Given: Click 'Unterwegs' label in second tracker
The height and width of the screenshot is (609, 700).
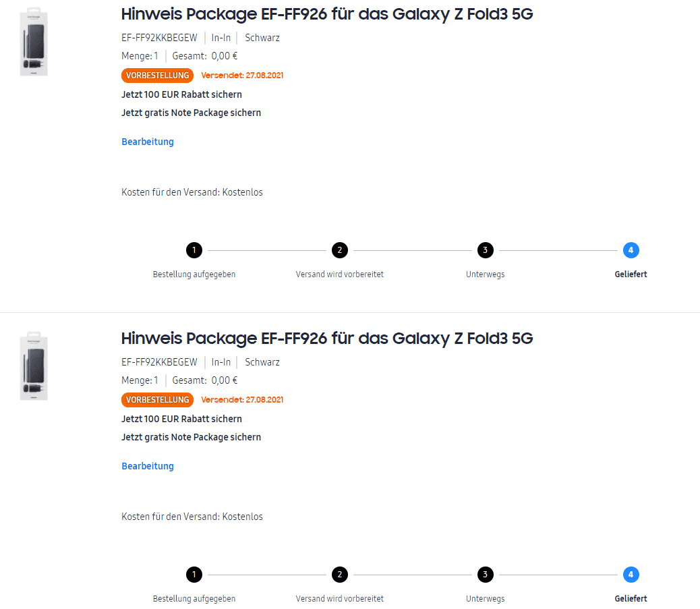Looking at the screenshot, I should point(486,599).
